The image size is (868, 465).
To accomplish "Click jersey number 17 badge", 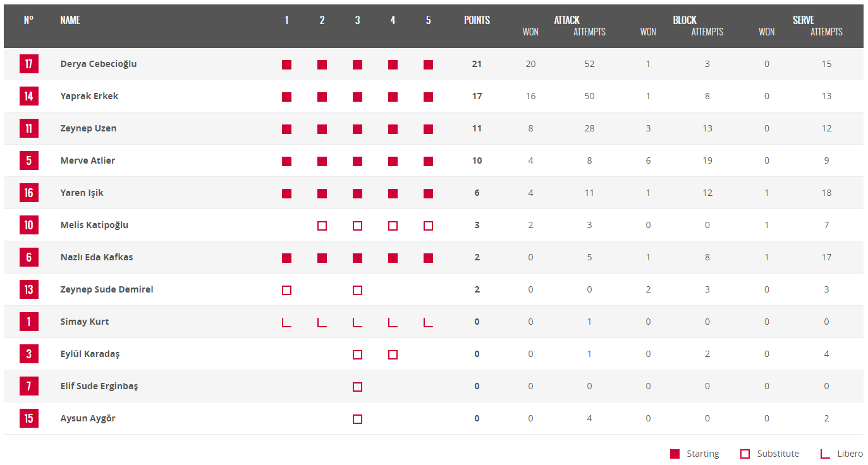I will tap(29, 64).
